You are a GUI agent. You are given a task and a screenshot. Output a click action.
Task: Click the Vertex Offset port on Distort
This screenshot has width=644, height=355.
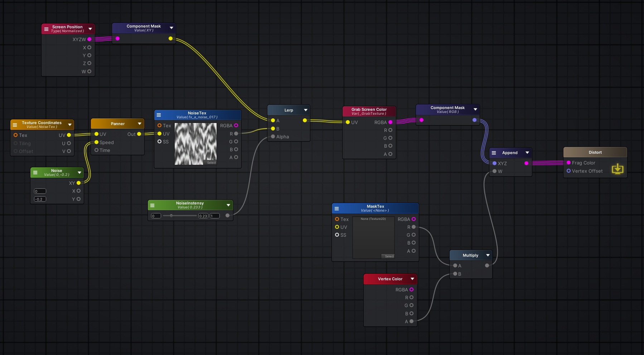[568, 171]
